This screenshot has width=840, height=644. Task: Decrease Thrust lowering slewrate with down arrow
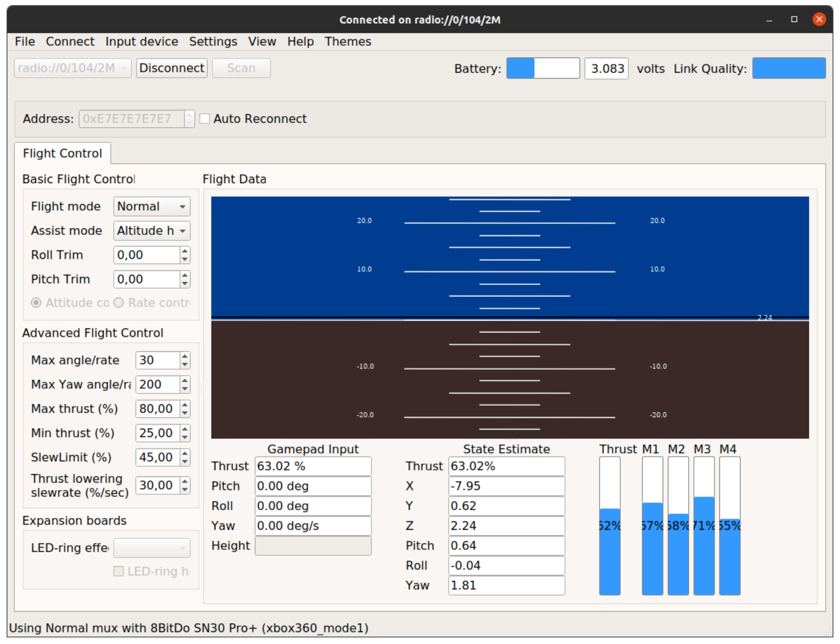click(185, 490)
